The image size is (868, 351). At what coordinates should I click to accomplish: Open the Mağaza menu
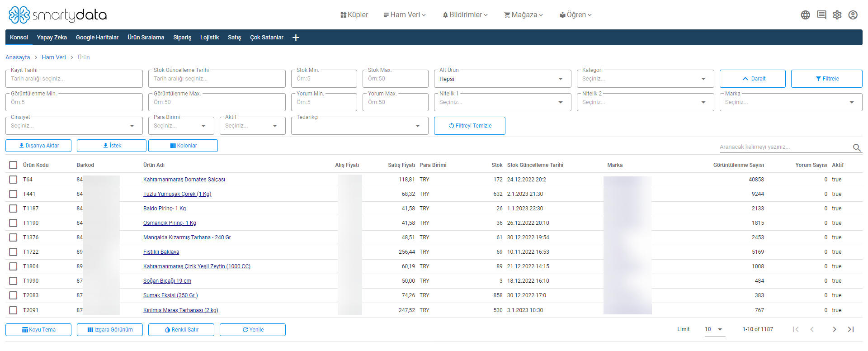pyautogui.click(x=524, y=15)
